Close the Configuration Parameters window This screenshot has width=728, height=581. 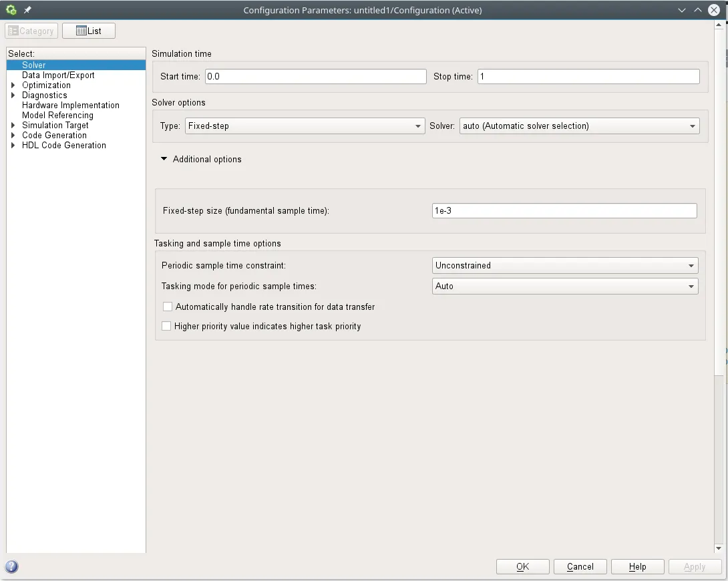713,10
